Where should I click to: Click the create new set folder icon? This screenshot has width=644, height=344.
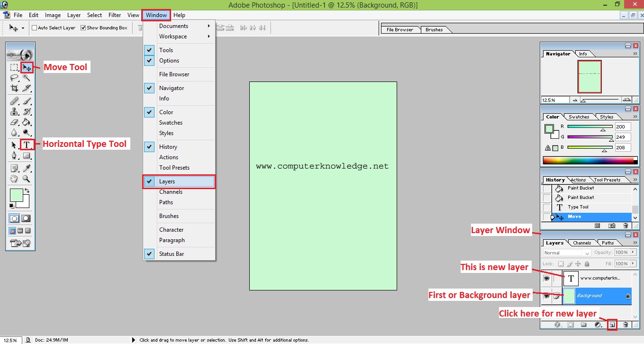click(584, 325)
